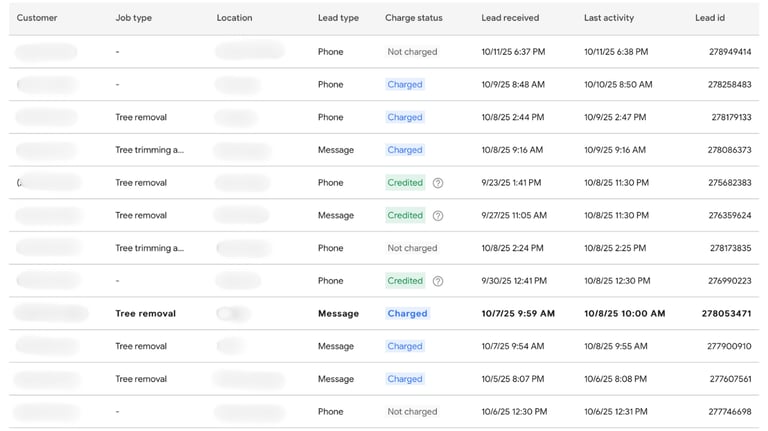The height and width of the screenshot is (431, 768).
Task: Click Charged badge for lead 278179133
Action: pos(405,118)
